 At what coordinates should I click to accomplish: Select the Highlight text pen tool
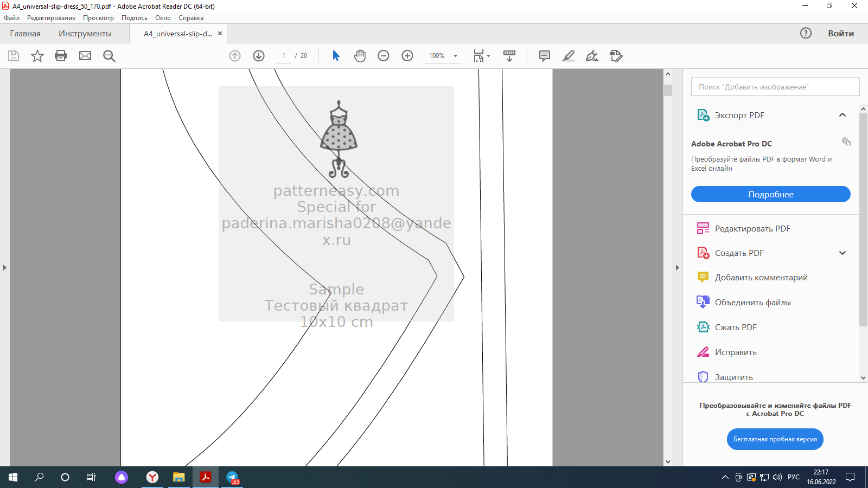569,56
